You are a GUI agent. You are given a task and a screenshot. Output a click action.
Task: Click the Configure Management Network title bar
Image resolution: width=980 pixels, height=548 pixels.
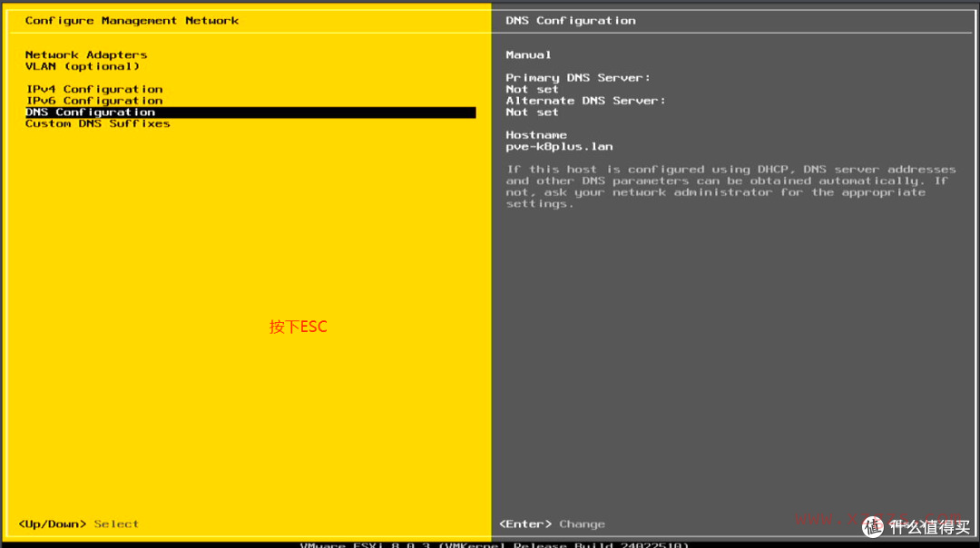click(x=133, y=20)
